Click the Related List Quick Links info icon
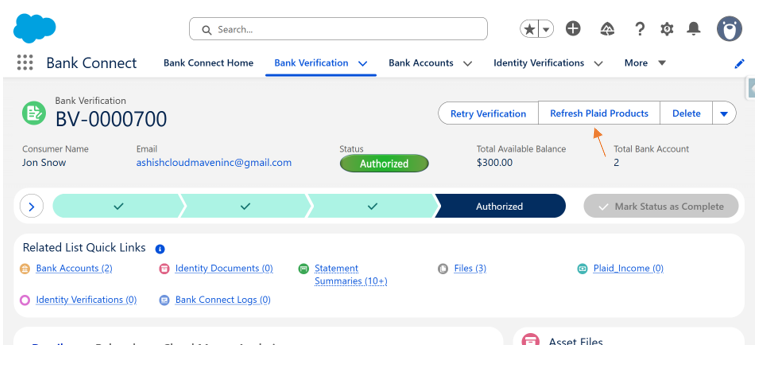The width and height of the screenshot is (768, 377). (x=160, y=249)
